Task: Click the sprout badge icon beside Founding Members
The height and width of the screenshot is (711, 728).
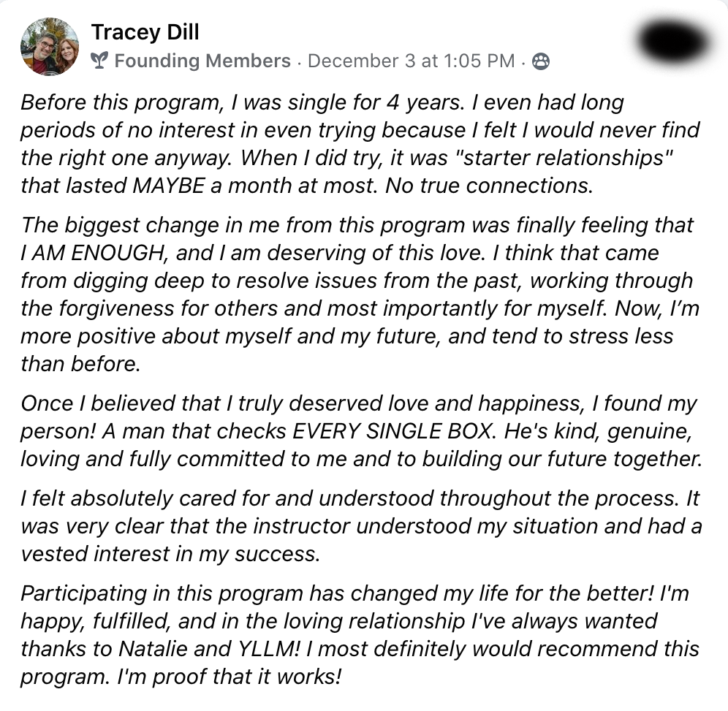Action: point(99,61)
